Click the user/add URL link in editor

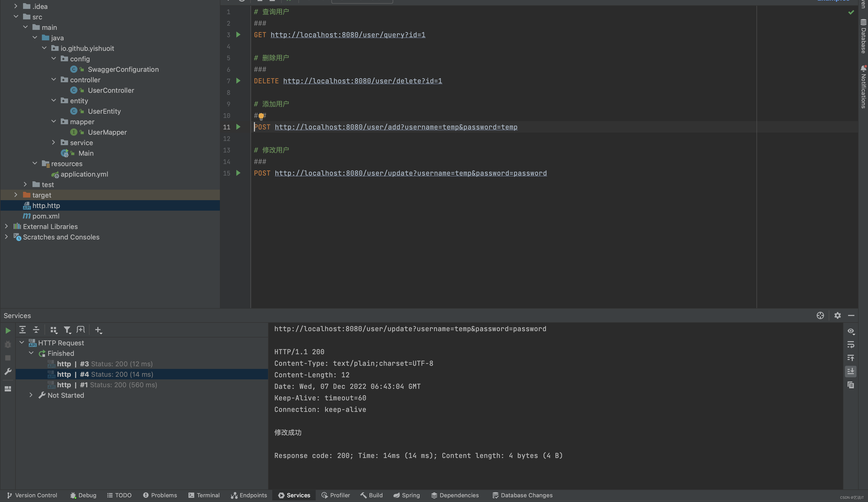click(396, 127)
